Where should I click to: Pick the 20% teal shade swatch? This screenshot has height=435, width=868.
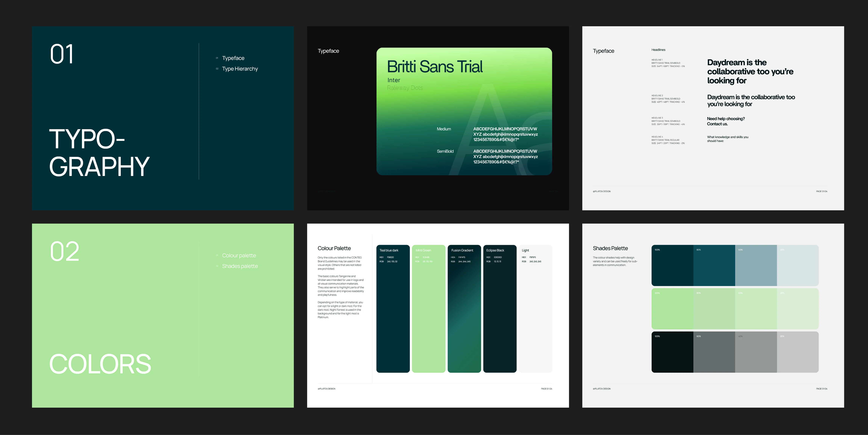(797, 265)
